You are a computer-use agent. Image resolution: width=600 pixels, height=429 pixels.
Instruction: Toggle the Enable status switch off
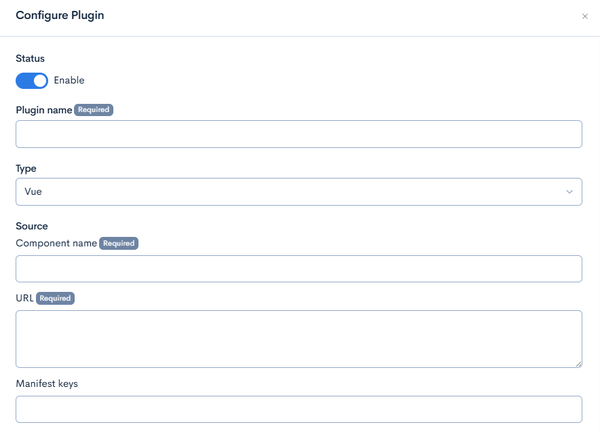[32, 81]
